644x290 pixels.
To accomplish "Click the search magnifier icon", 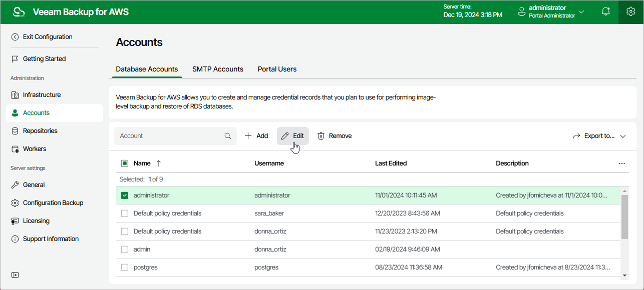I will click(x=228, y=136).
